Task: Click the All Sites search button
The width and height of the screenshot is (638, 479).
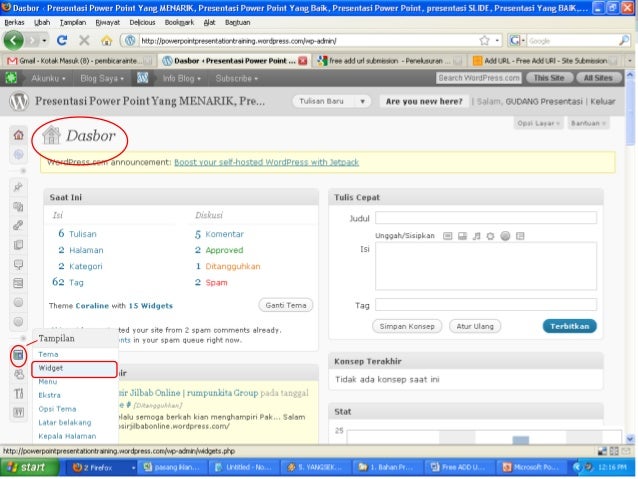Action: pyautogui.click(x=598, y=78)
